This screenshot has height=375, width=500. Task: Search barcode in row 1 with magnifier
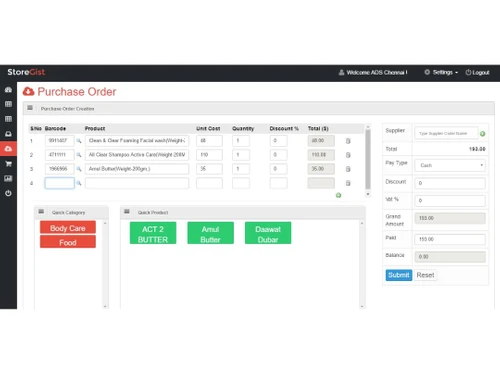[79, 141]
